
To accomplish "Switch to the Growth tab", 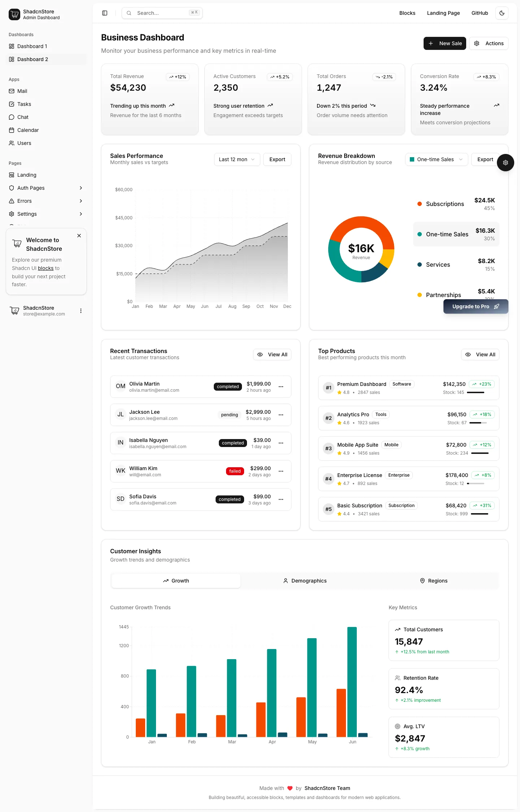I will coord(176,581).
